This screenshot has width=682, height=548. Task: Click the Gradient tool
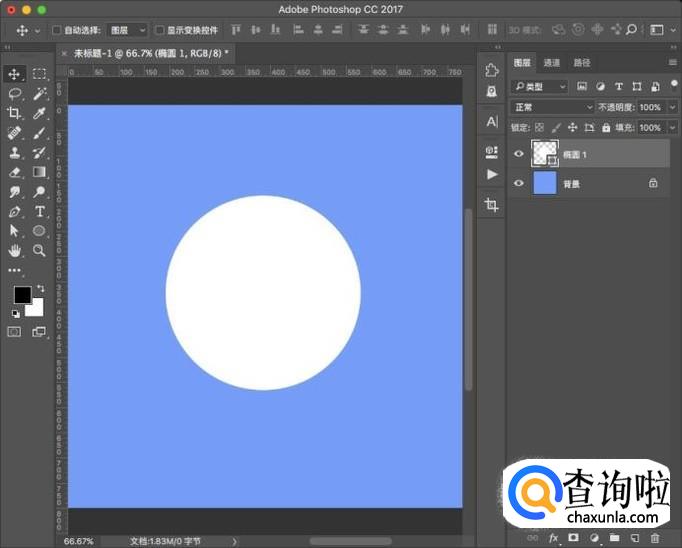pyautogui.click(x=40, y=172)
